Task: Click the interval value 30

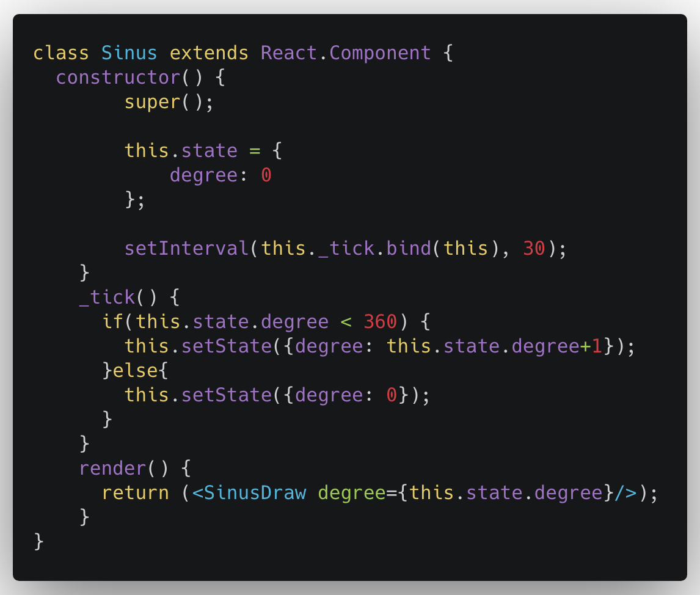Action: [x=535, y=249]
